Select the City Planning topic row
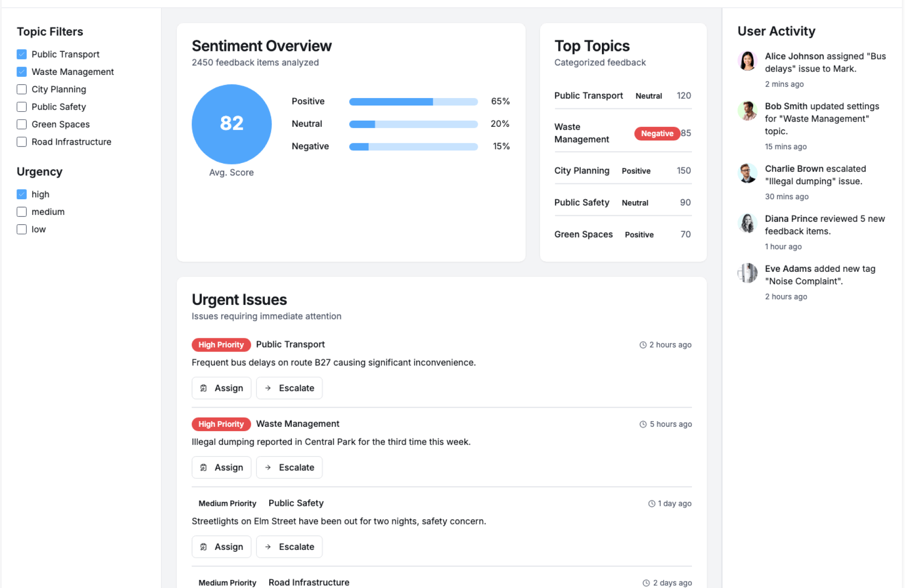 point(582,171)
